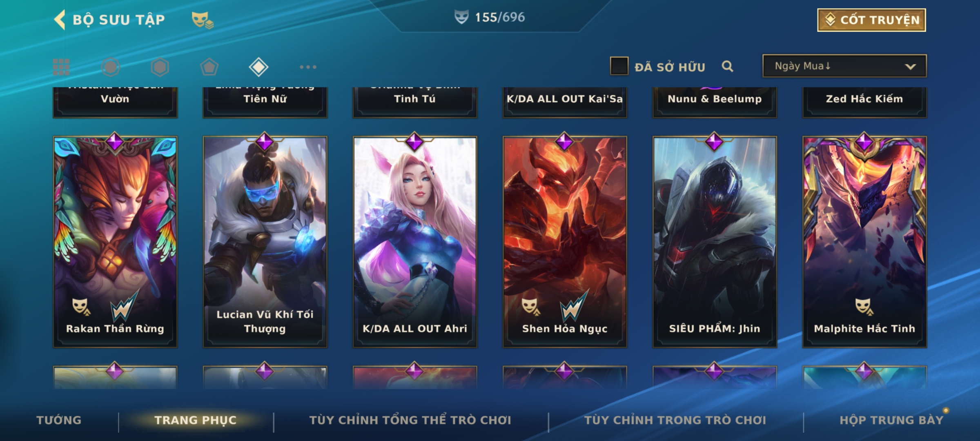
Task: Select the round gem rarity filter
Action: 111,67
